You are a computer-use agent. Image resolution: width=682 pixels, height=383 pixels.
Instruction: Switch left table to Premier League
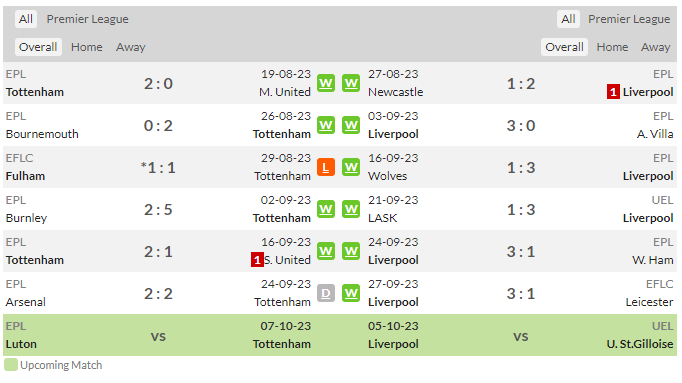pos(87,19)
